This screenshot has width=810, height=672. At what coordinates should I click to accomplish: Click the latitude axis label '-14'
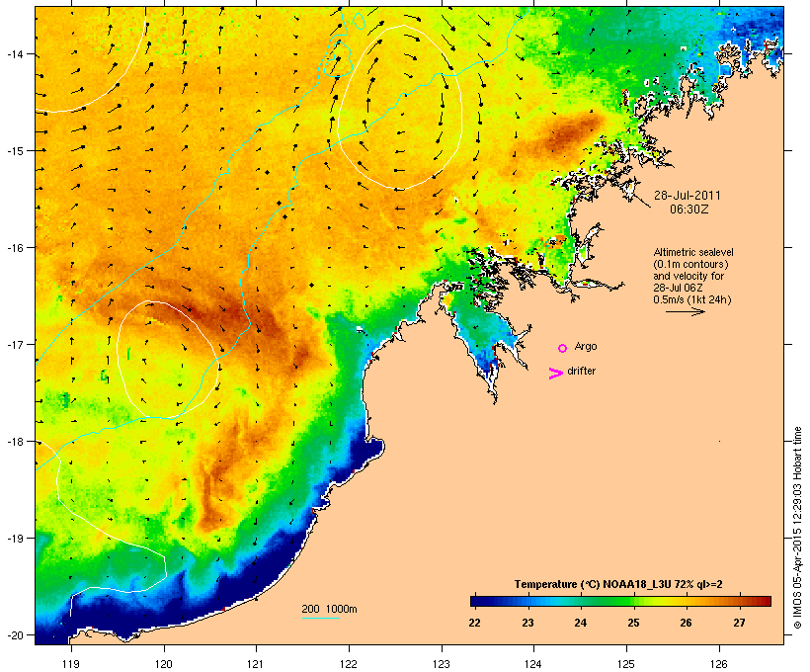(14, 53)
